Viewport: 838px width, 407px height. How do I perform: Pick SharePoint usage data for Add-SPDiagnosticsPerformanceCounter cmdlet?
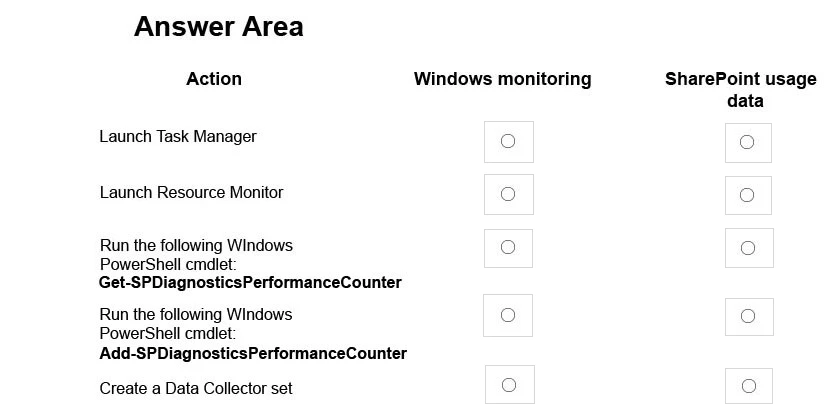[x=748, y=316]
